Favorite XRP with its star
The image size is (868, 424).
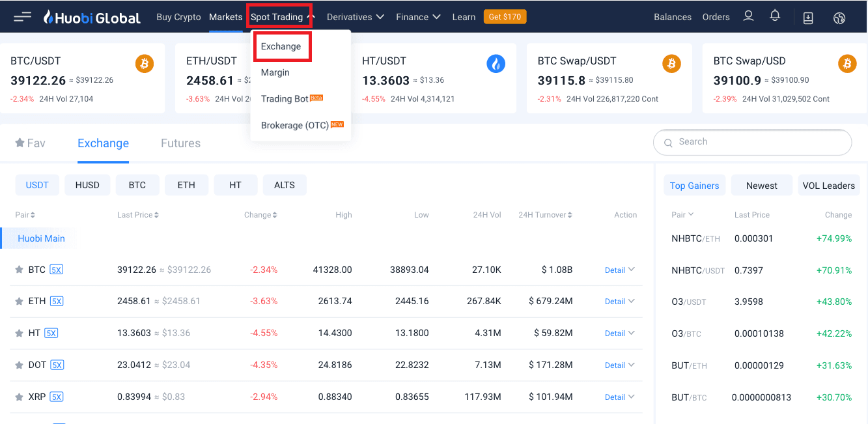(20, 397)
